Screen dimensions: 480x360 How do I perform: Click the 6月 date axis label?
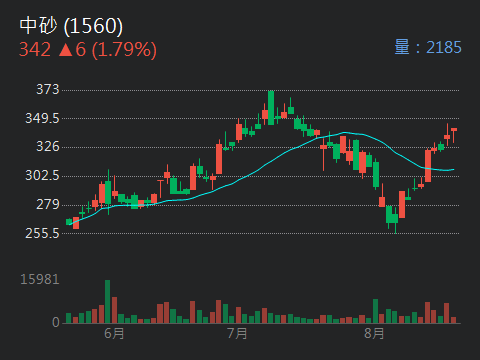(x=114, y=333)
